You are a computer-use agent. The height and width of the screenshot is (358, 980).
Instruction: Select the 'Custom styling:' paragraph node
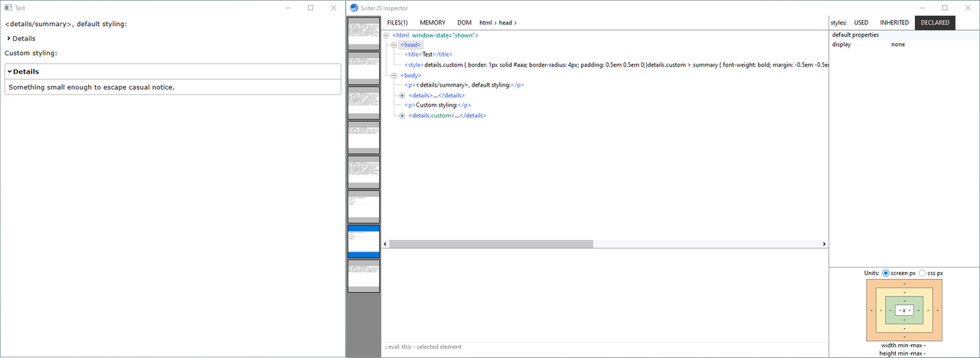[437, 105]
